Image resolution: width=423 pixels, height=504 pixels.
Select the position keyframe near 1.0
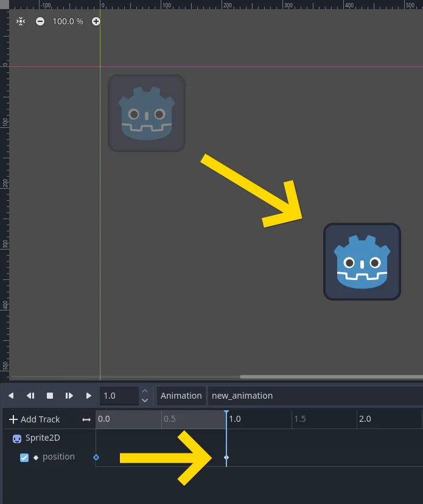click(226, 457)
